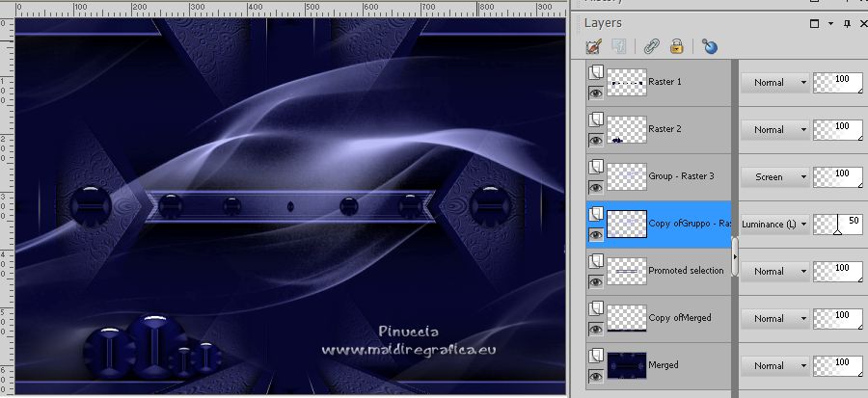Open the Luminance (L) blend mode dropdown
The width and height of the screenshot is (868, 398).
(x=775, y=224)
